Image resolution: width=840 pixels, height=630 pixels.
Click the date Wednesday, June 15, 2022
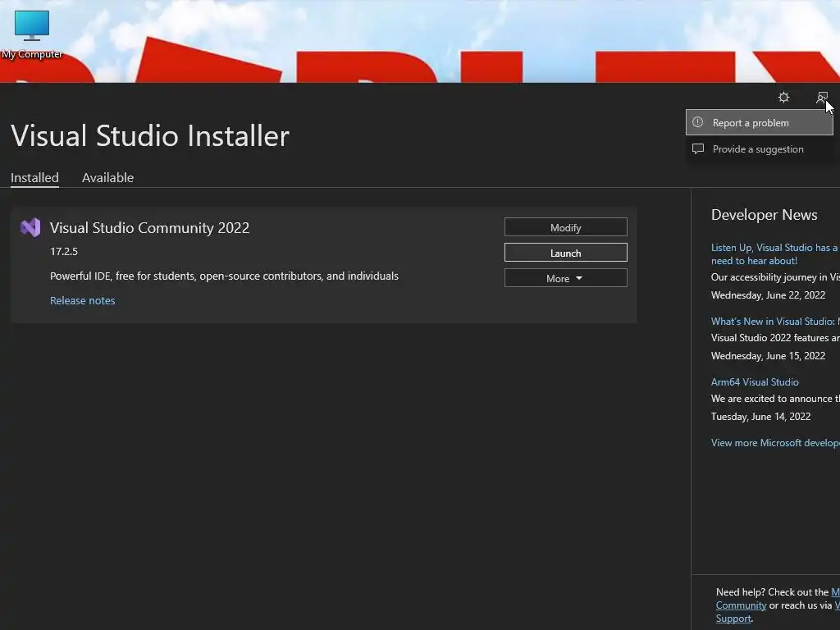pos(768,356)
